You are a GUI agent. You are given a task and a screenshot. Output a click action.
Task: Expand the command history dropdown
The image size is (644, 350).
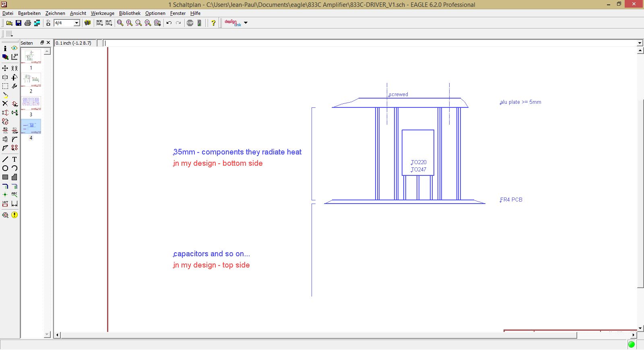(x=640, y=43)
